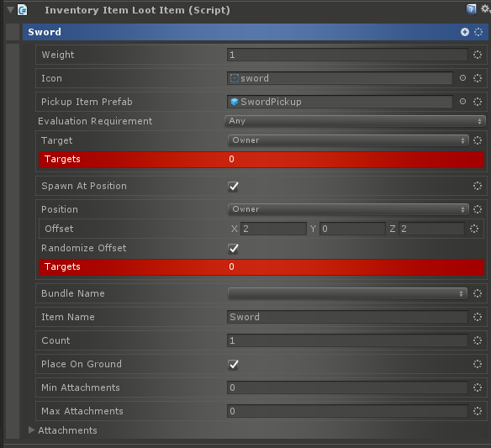491x448 pixels.
Task: Open the component help book icon
Action: pyautogui.click(x=471, y=9)
